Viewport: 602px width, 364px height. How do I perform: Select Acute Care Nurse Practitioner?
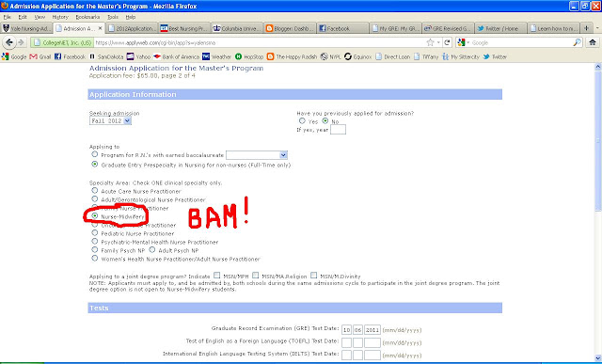coord(94,190)
